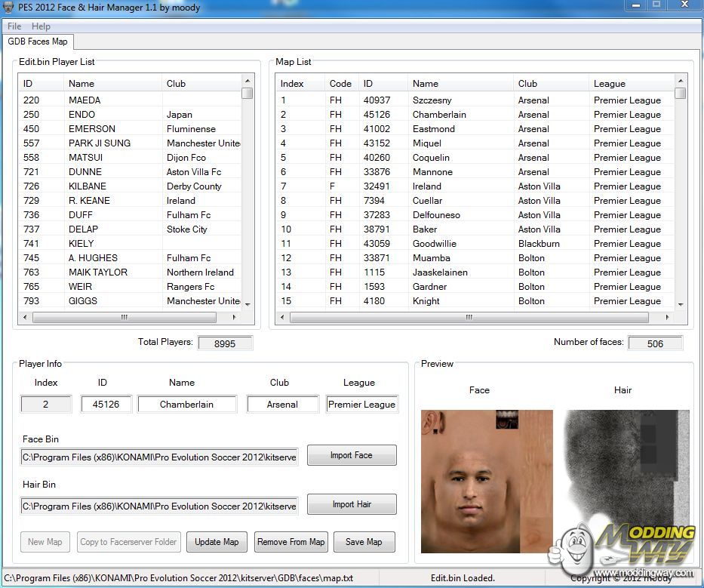Select the Szczesny row in Map List

[x=432, y=100]
